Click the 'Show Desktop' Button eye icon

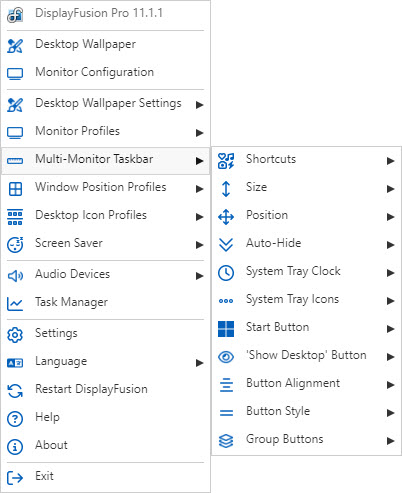[x=226, y=357]
